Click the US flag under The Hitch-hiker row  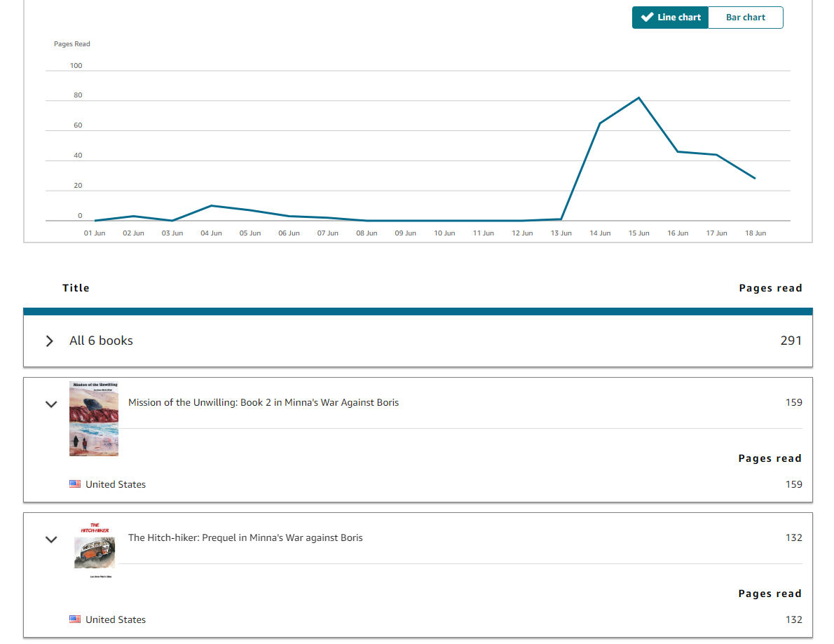point(74,619)
